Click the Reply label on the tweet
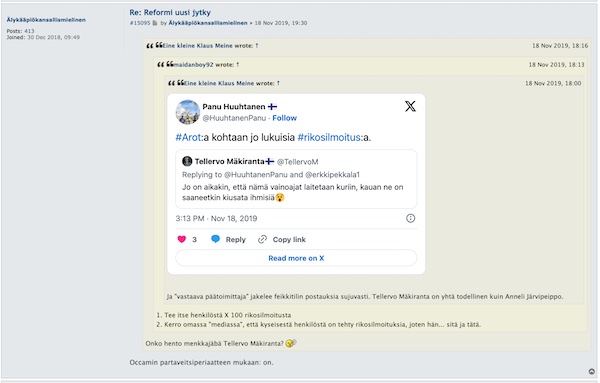The width and height of the screenshot is (600, 383). (x=235, y=240)
